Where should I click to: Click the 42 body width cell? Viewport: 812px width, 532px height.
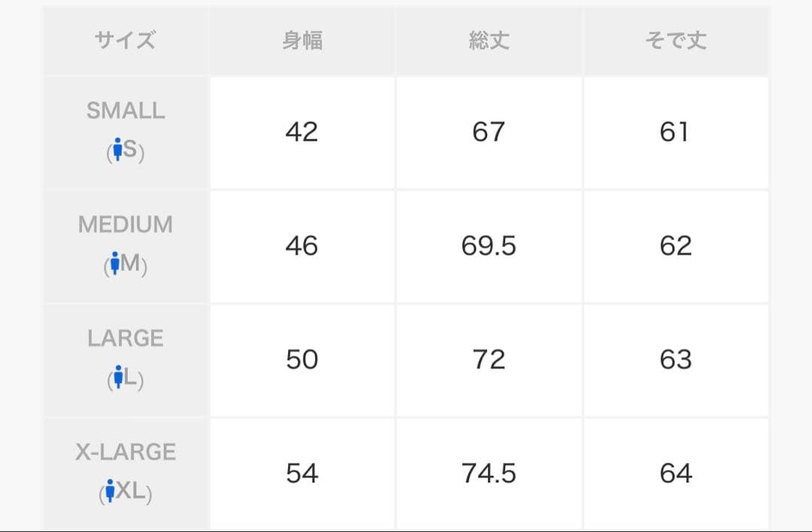302,132
